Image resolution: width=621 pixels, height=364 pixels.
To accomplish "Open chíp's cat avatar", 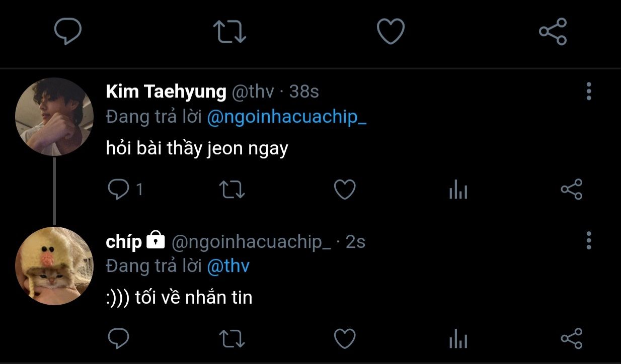I will (54, 265).
